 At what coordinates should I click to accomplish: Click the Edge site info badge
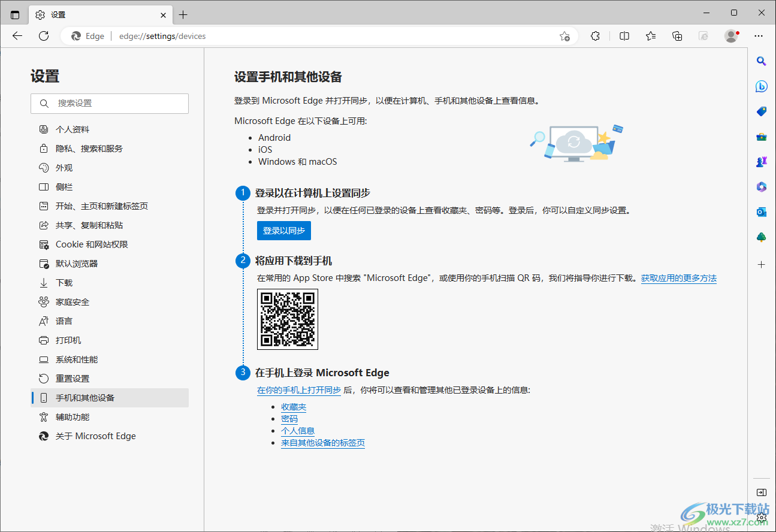point(88,36)
